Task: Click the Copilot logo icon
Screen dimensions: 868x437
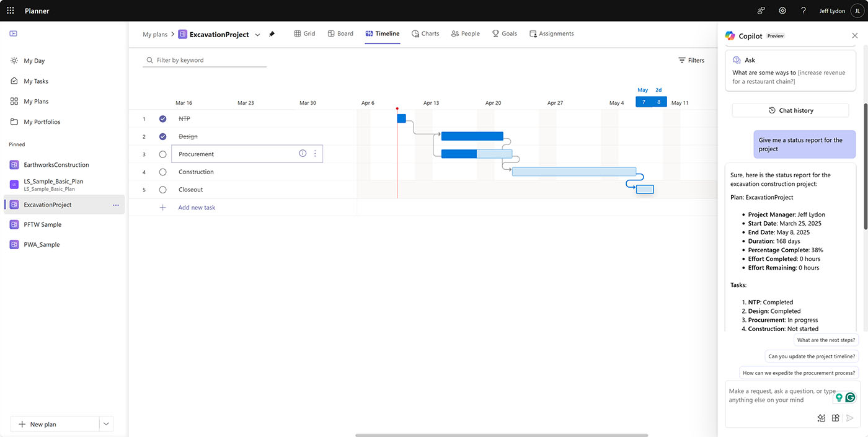Action: point(730,36)
